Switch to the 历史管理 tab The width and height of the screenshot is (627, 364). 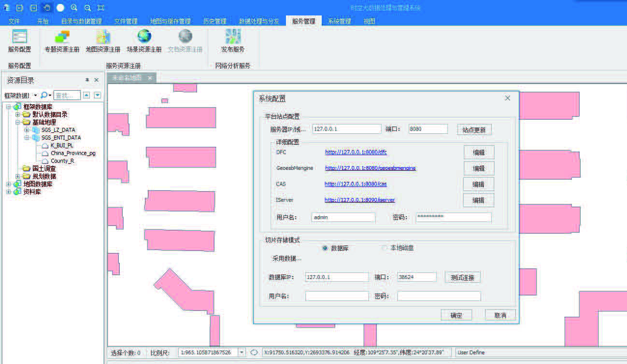[214, 21]
